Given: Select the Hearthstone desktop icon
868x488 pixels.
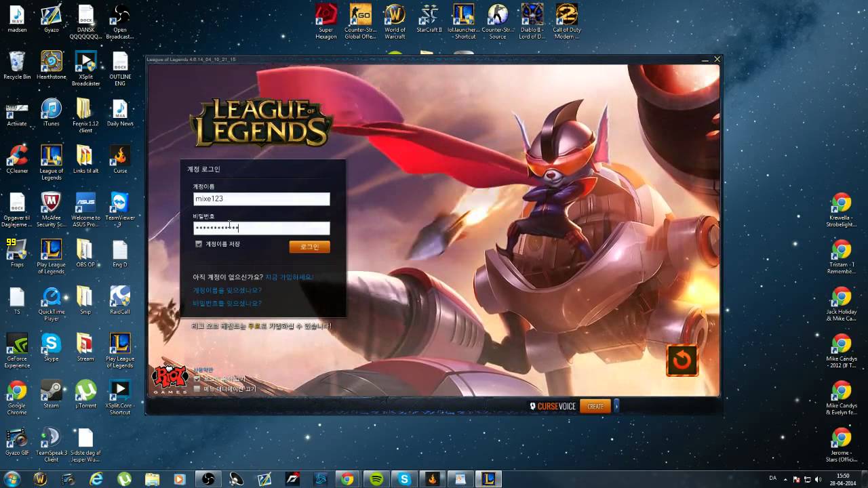Looking at the screenshot, I should [52, 65].
